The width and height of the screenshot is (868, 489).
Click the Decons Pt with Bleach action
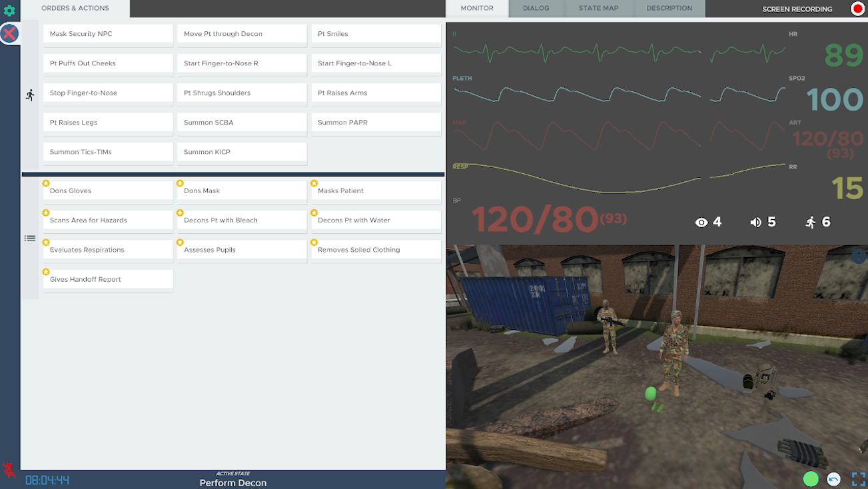tap(242, 221)
